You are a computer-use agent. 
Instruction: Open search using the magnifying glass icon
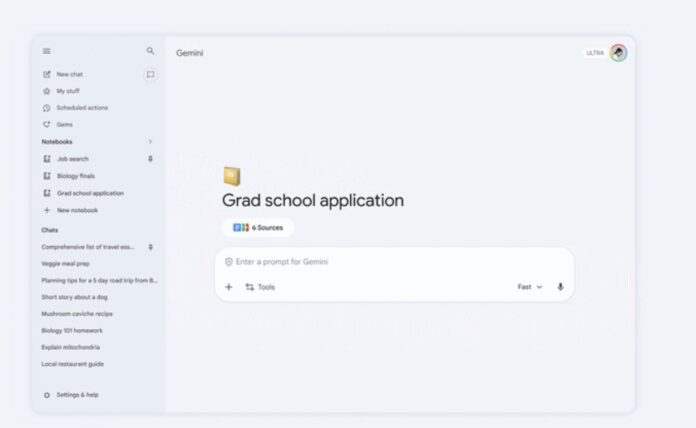coord(150,51)
